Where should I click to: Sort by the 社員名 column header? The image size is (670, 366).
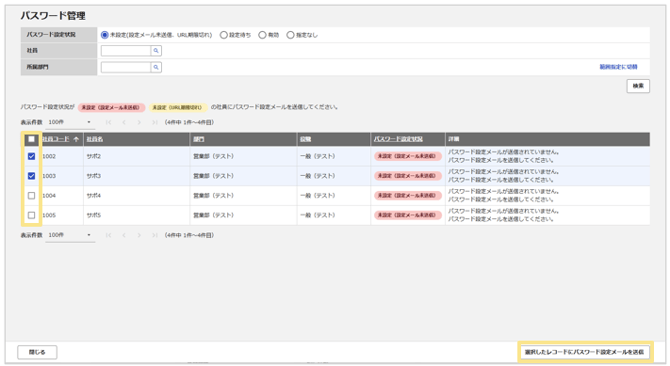point(95,139)
